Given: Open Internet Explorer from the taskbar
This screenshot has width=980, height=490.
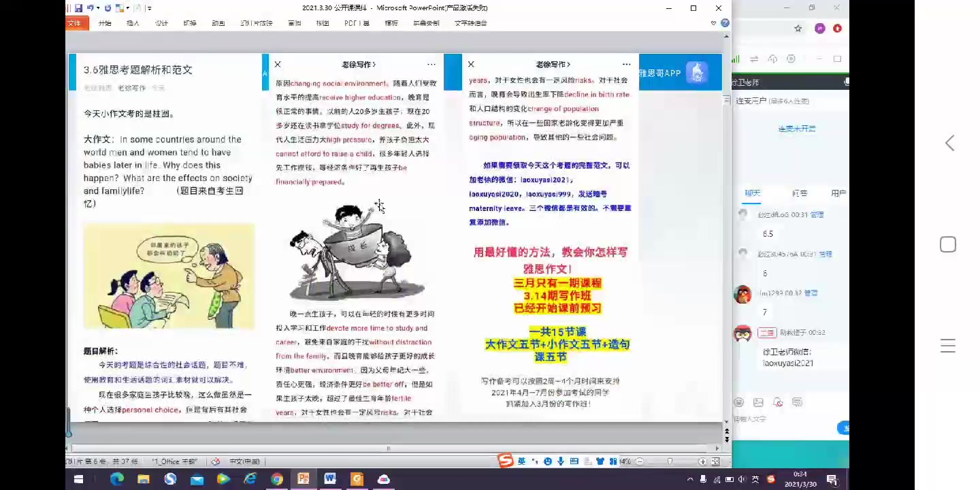Looking at the screenshot, I should 250,479.
